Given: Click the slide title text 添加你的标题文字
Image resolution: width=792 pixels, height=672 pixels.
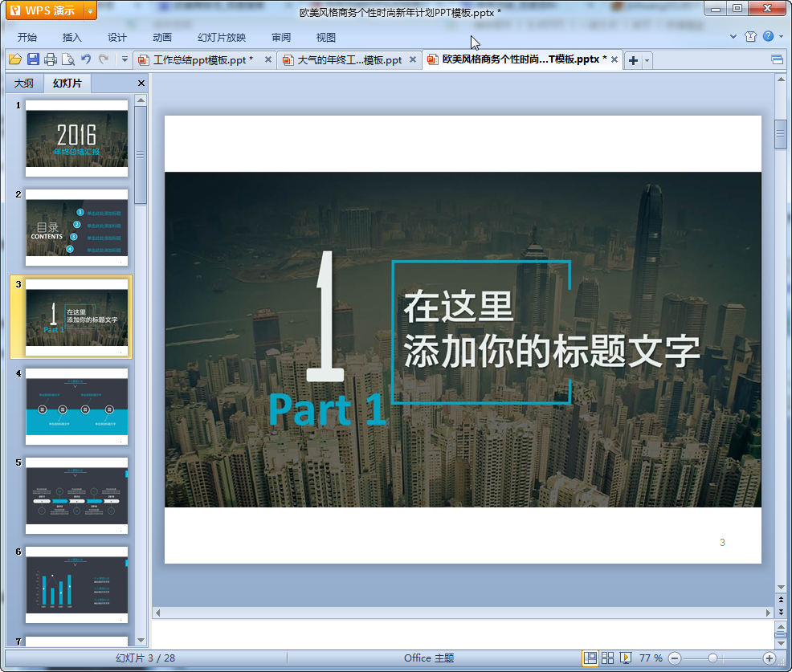Looking at the screenshot, I should coord(552,351).
